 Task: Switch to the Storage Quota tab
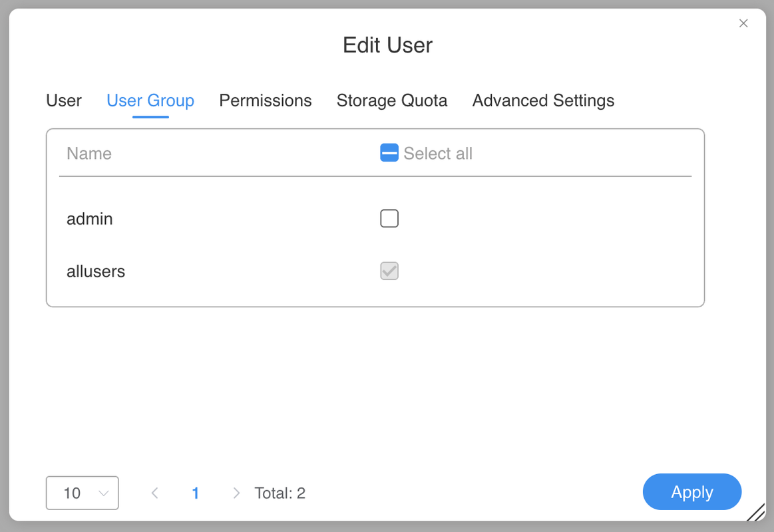tap(392, 100)
